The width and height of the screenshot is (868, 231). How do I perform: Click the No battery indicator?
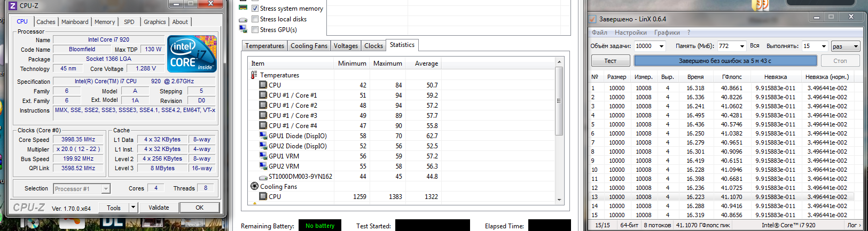tap(320, 226)
